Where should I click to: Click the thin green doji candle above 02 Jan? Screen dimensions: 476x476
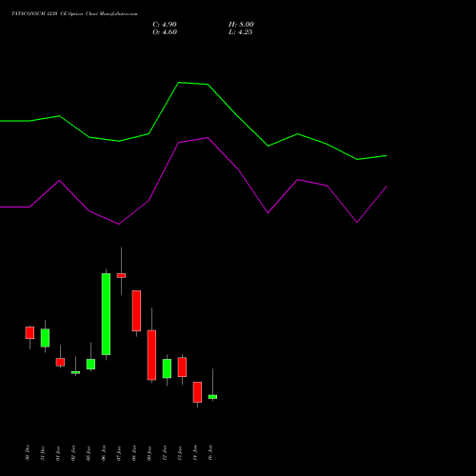click(75, 372)
